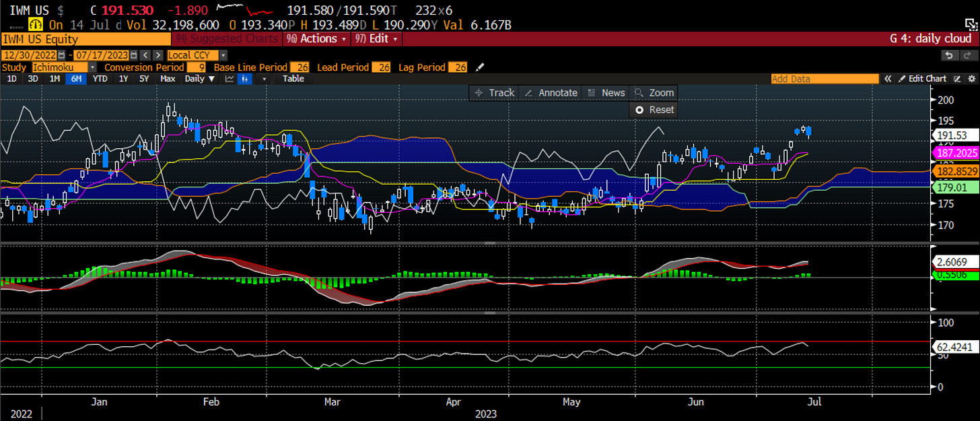
Task: Select the 1M range tab
Action: (55, 79)
